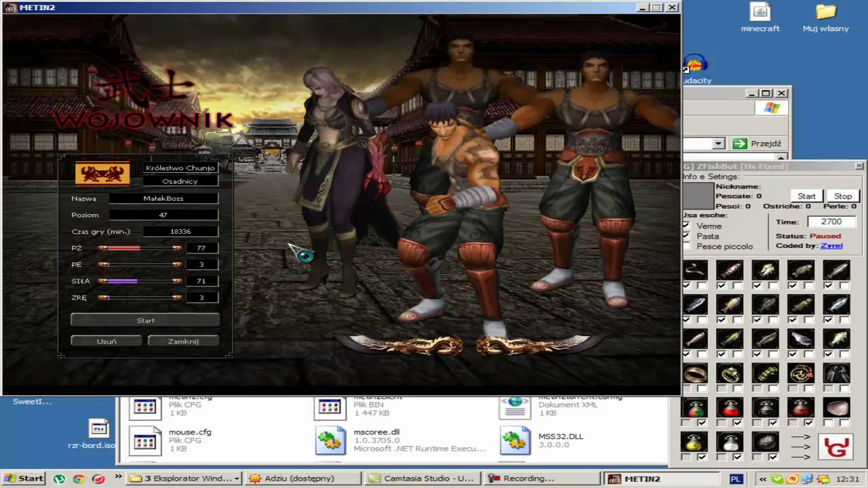
Task: Click the clam shell item icon
Action: coord(836,407)
